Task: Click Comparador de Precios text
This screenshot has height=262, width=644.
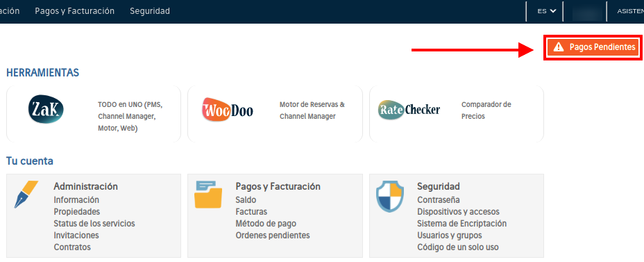Action: (486, 110)
